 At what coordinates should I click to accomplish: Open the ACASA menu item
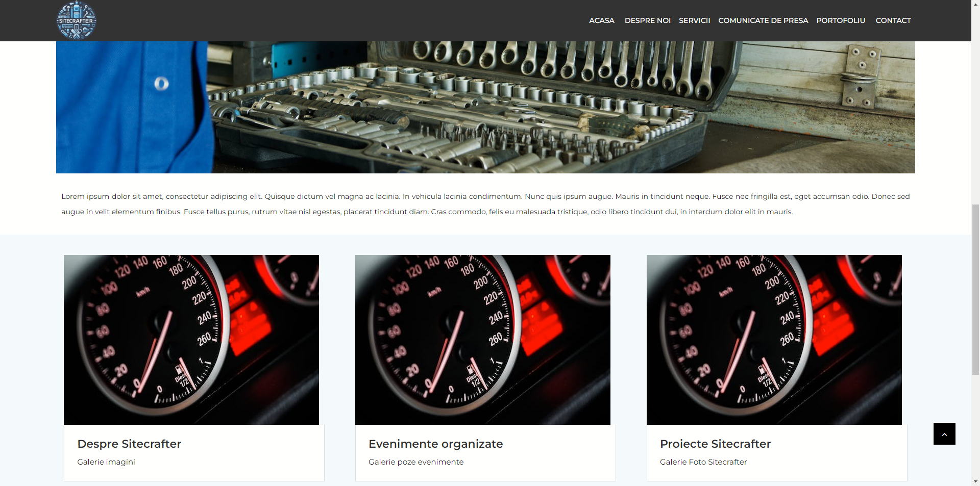pos(601,20)
